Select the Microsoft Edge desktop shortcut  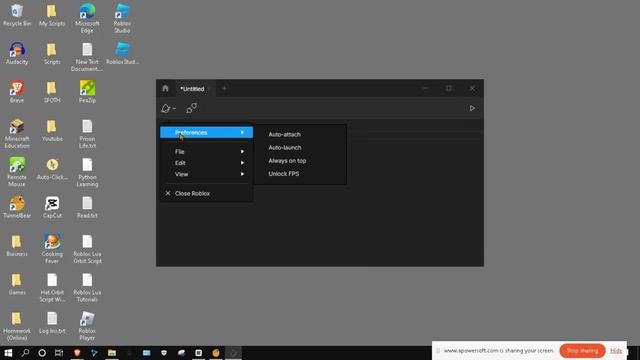click(87, 18)
